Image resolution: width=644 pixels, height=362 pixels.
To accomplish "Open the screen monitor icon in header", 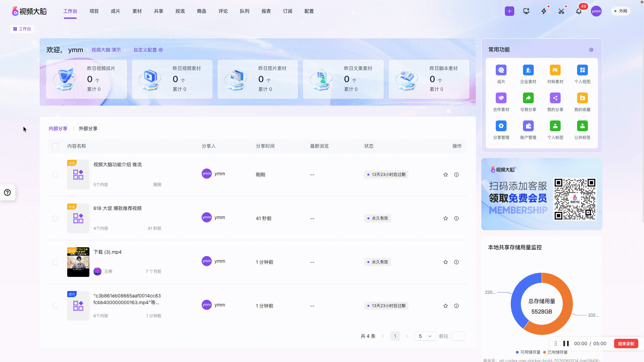I will [x=526, y=11].
